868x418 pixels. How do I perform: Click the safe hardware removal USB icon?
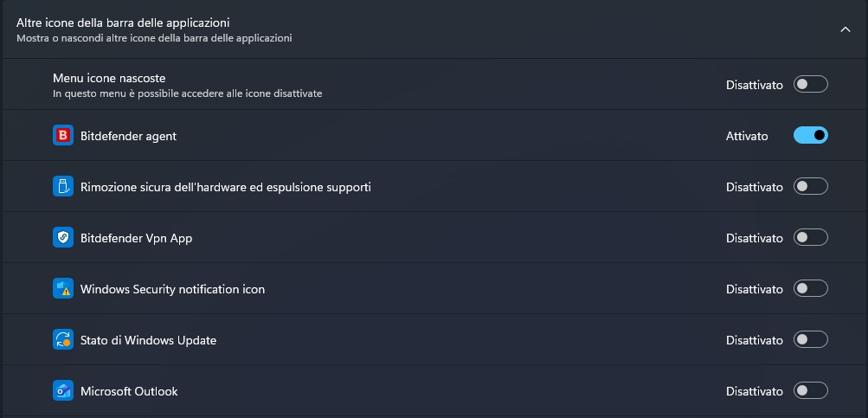pos(63,187)
